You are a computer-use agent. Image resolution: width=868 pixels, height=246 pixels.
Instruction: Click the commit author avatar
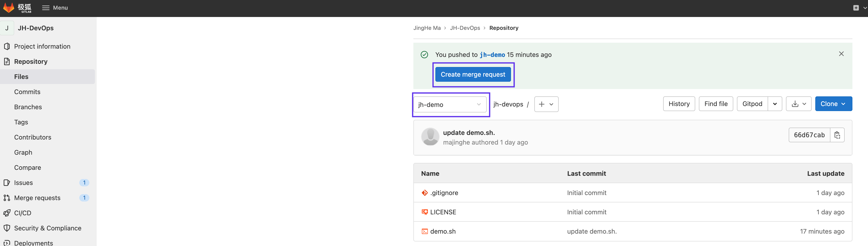430,137
